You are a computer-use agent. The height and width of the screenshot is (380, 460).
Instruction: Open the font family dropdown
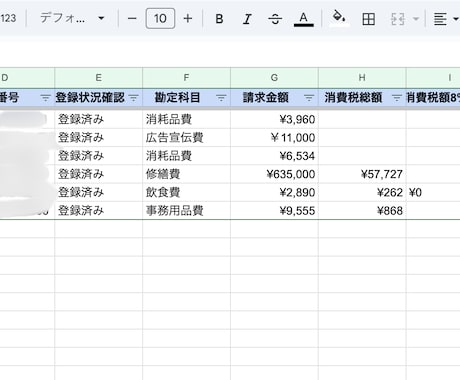click(x=72, y=18)
